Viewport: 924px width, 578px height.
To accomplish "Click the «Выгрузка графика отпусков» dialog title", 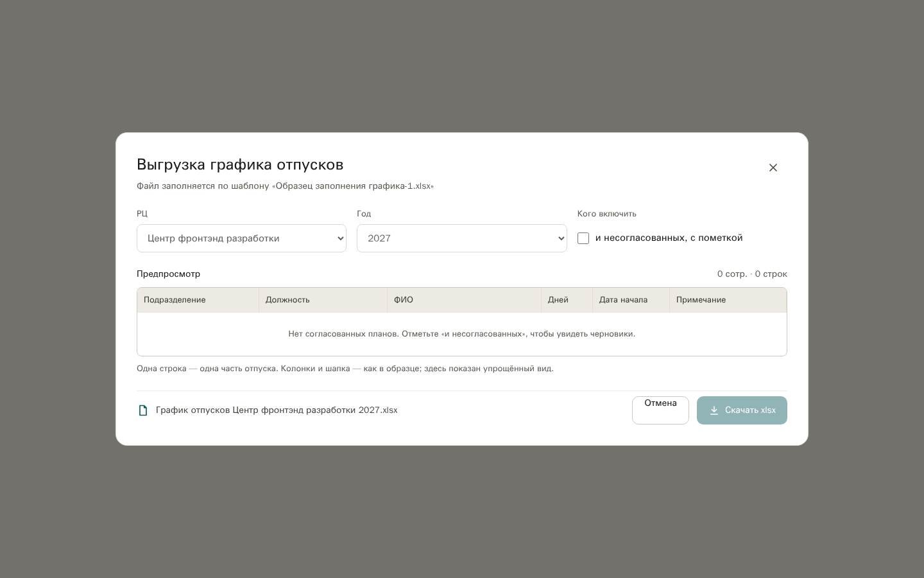I will point(240,164).
